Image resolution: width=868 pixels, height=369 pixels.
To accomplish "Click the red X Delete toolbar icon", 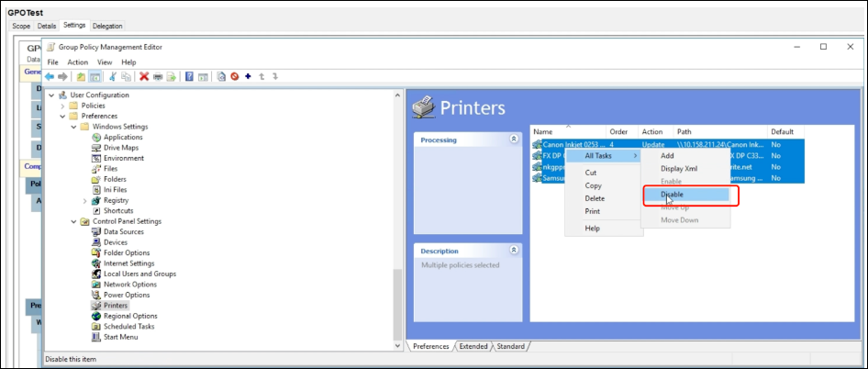I will [144, 76].
